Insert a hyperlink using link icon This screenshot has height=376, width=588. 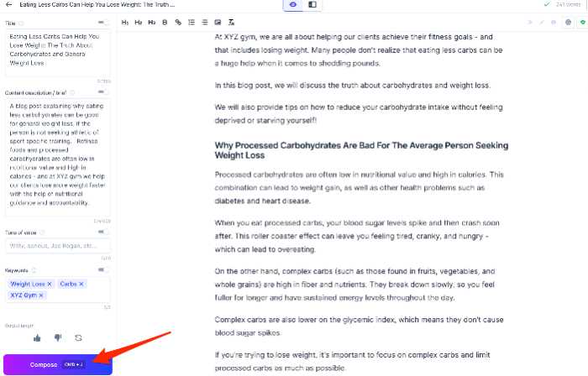178,22
